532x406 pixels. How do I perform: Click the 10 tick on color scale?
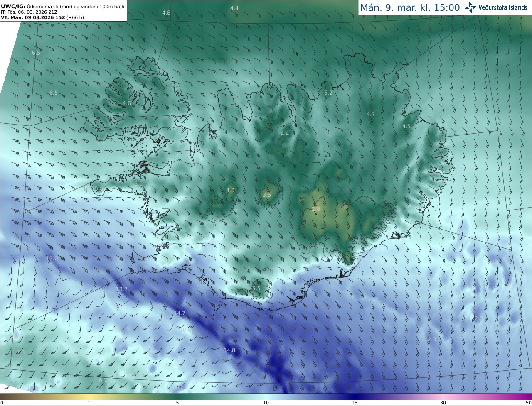coord(266,403)
